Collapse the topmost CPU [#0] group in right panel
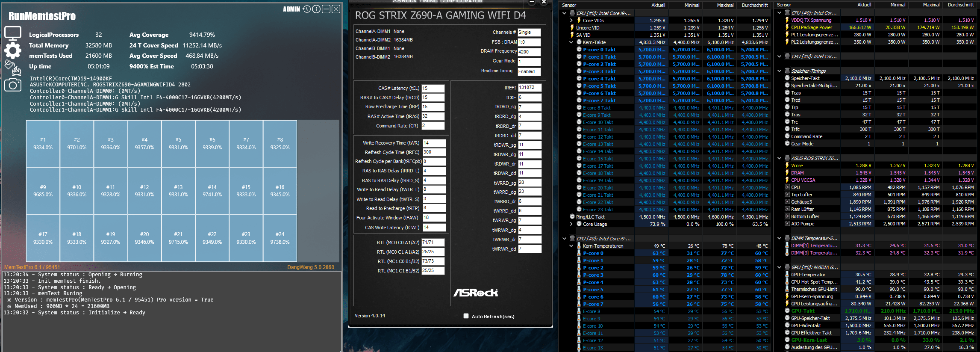The height and width of the screenshot is (352, 980). coord(779,13)
